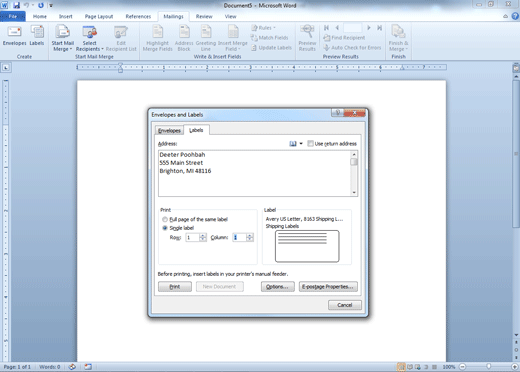Click the Save icon in quick access toolbar

[16, 5]
